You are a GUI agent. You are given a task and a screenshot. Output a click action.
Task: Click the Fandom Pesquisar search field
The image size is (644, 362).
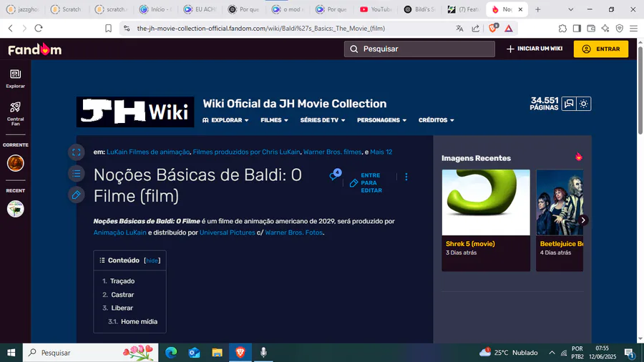coord(419,49)
